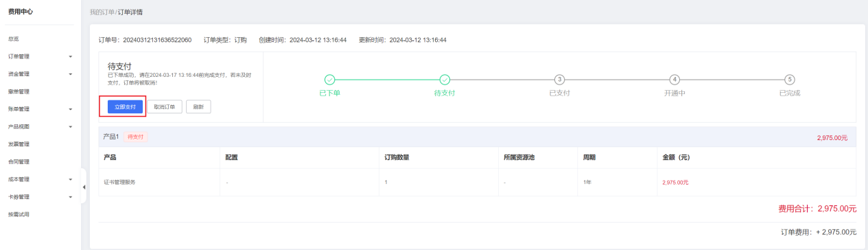Click the 费用中心 sidebar title
Image resolution: width=868 pixels, height=250 pixels.
pos(20,12)
